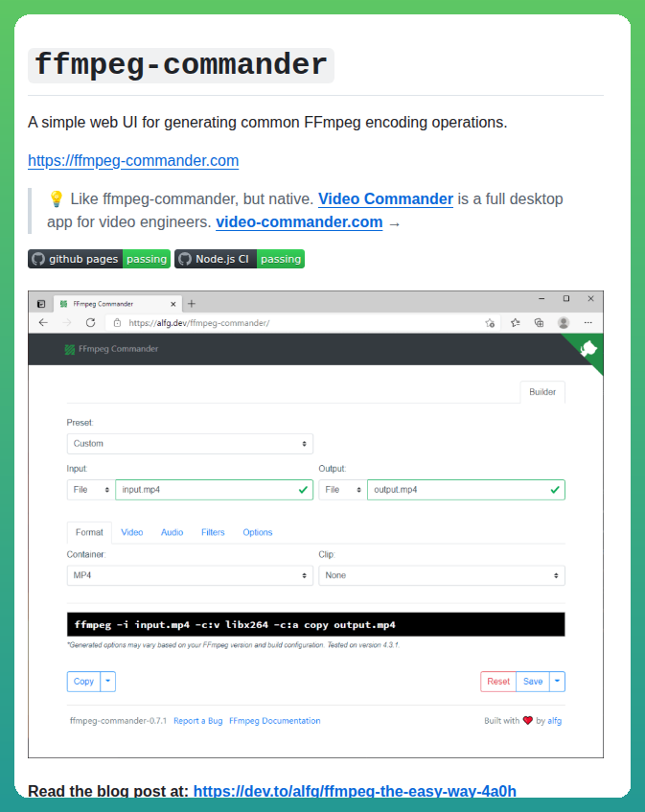Click the browser forward arrow icon
Image resolution: width=645 pixels, height=812 pixels.
67,323
